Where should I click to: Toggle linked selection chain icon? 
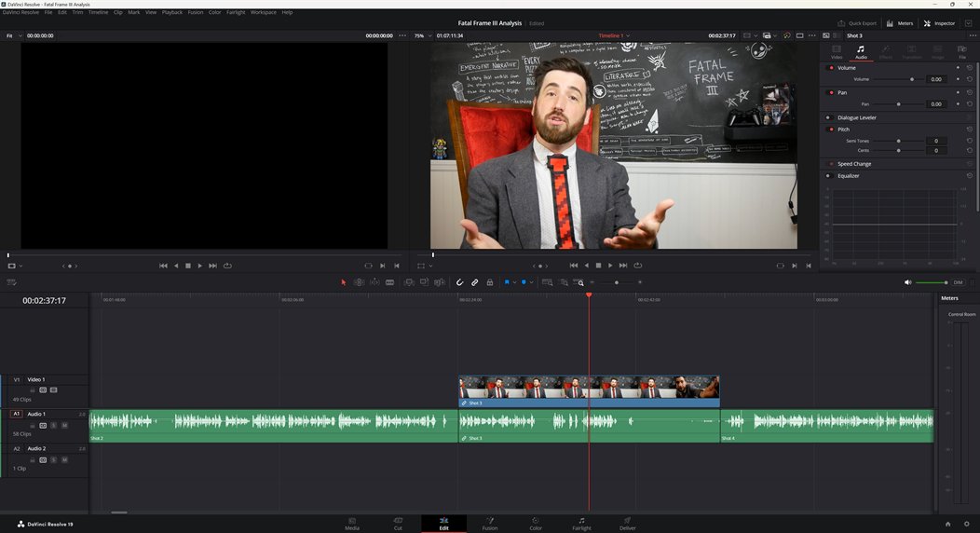pyautogui.click(x=474, y=282)
